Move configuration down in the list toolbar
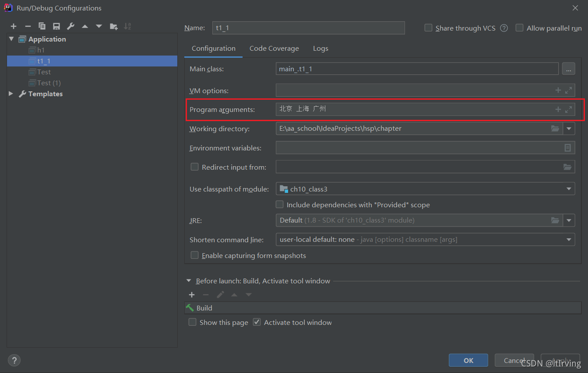The height and width of the screenshot is (373, 588). point(99,26)
